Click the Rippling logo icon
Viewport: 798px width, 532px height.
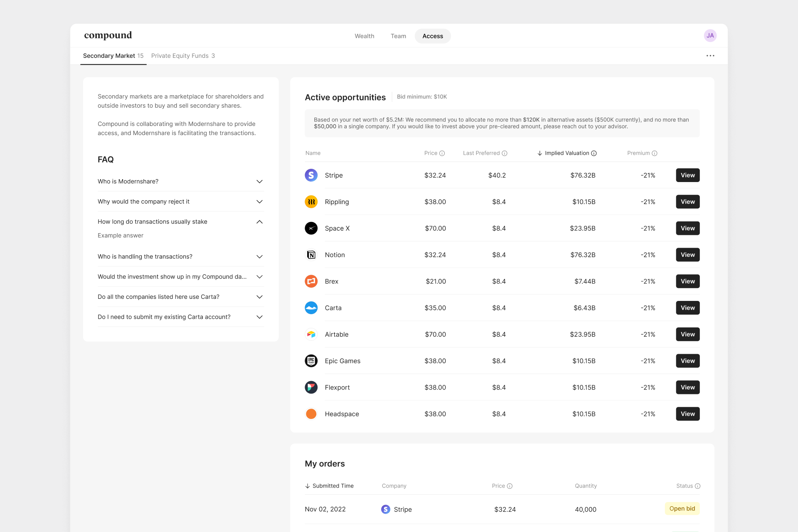311,202
